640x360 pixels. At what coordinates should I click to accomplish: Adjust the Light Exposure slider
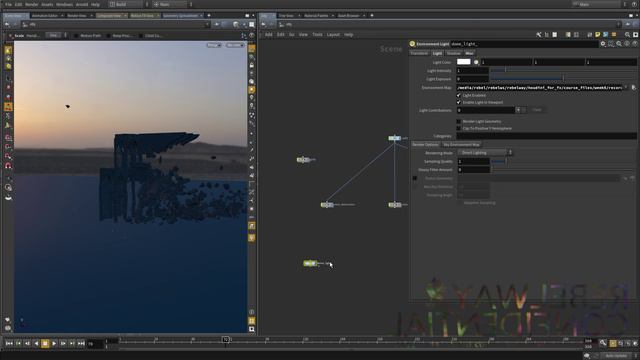[x=563, y=79]
